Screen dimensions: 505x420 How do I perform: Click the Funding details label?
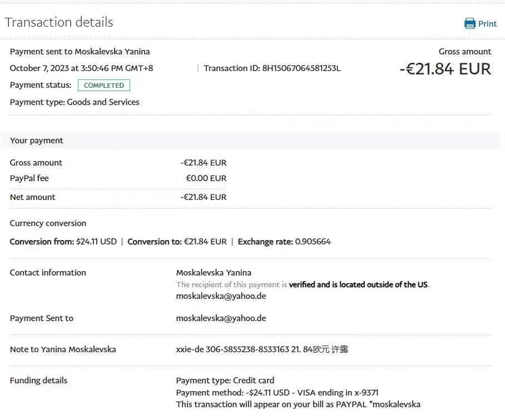(x=38, y=381)
